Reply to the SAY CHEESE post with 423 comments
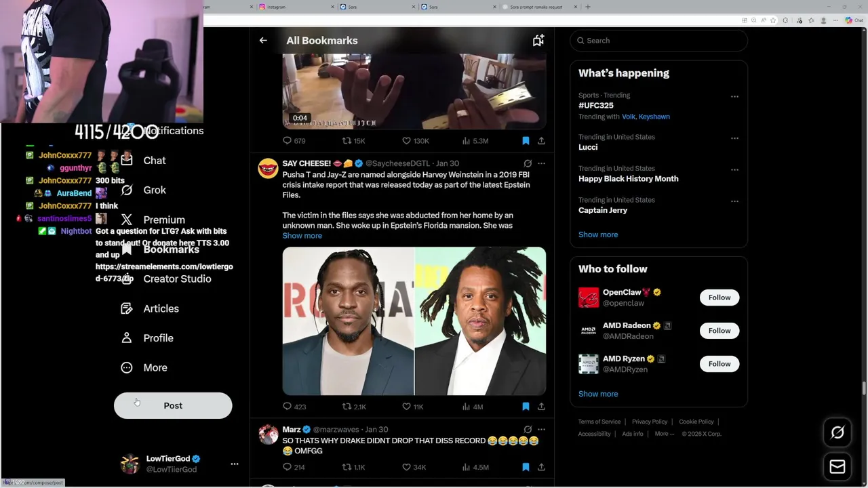 coord(294,407)
